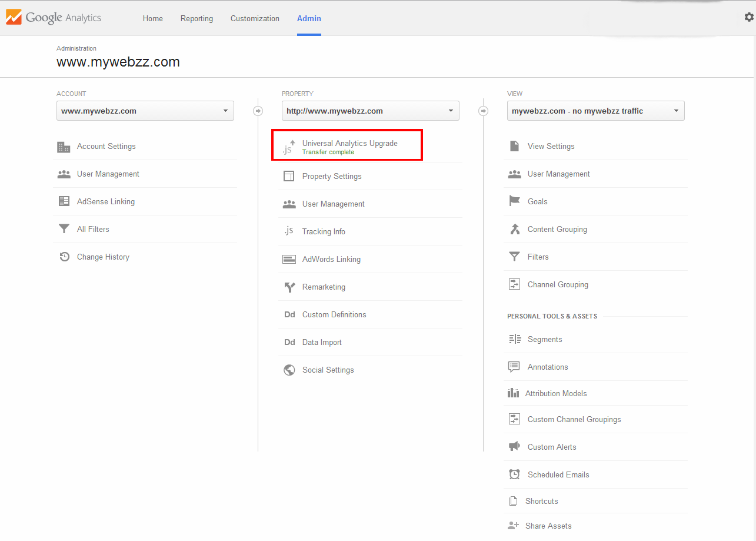Click the Tracking Info js icon
This screenshot has height=541, width=756.
288,231
